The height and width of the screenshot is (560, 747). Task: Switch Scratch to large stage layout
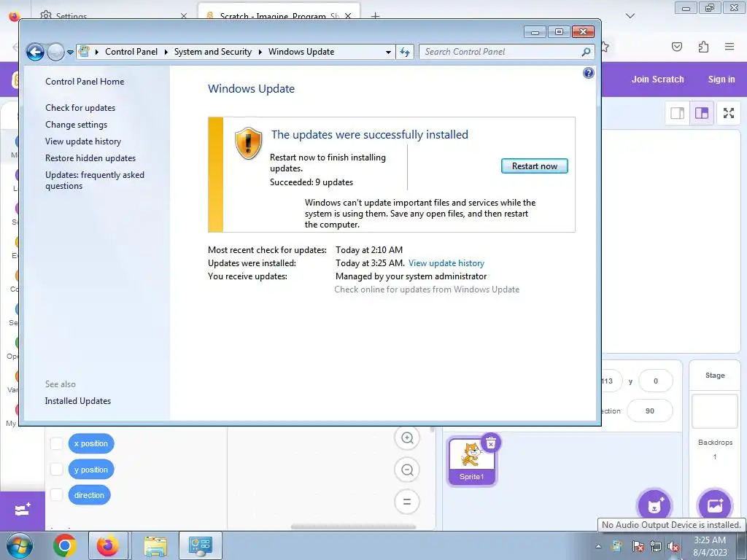click(702, 113)
